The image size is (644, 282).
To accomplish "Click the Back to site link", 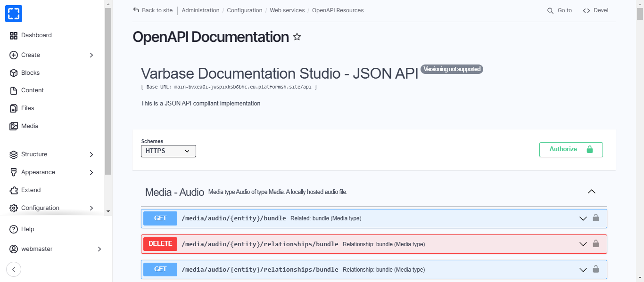I will (x=153, y=10).
